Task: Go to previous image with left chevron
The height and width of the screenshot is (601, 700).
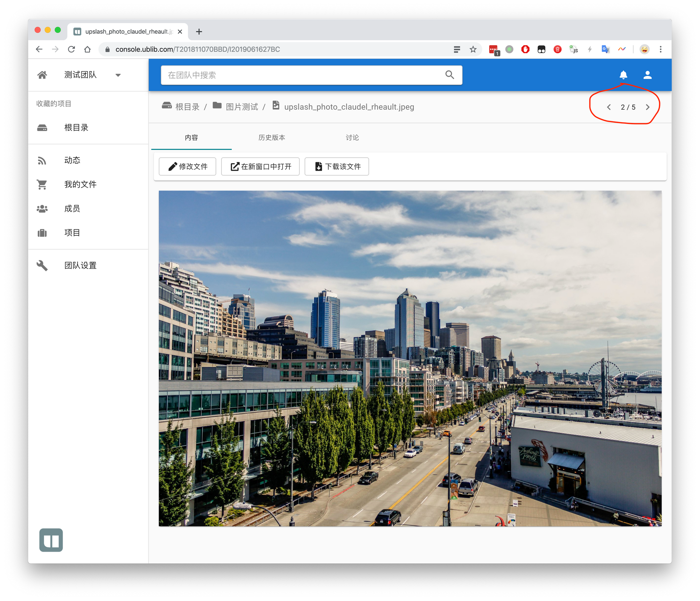Action: 609,107
